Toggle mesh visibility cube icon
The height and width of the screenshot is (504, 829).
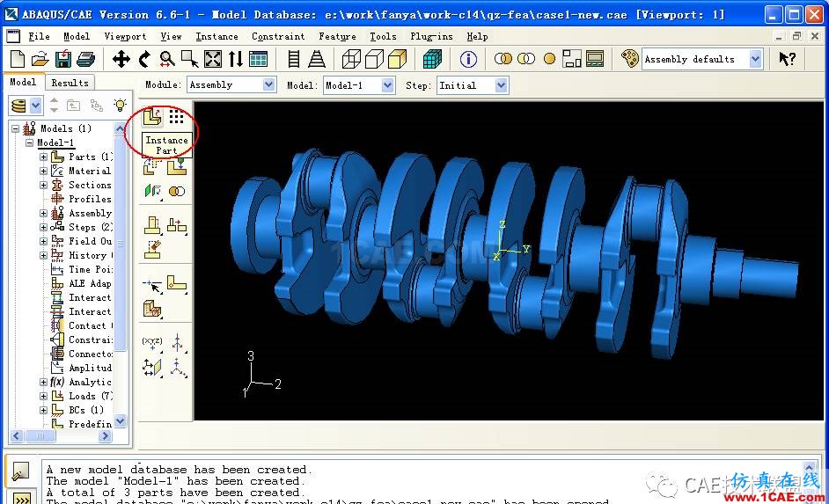(432, 59)
